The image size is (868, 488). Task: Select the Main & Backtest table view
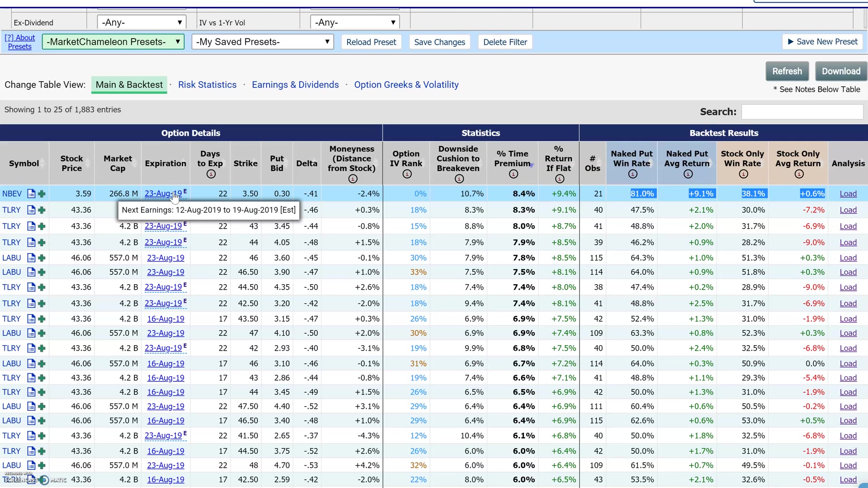(129, 85)
